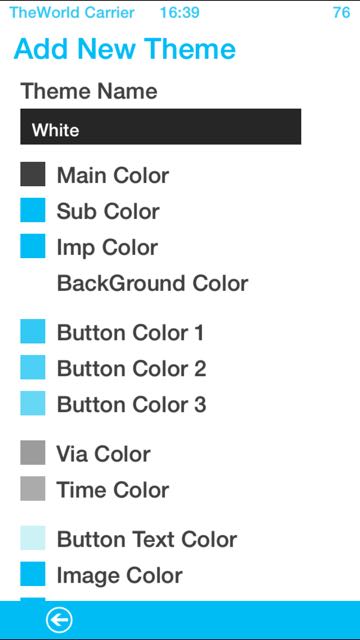
Task: Open the Button Color 3 swatch
Action: 33,403
